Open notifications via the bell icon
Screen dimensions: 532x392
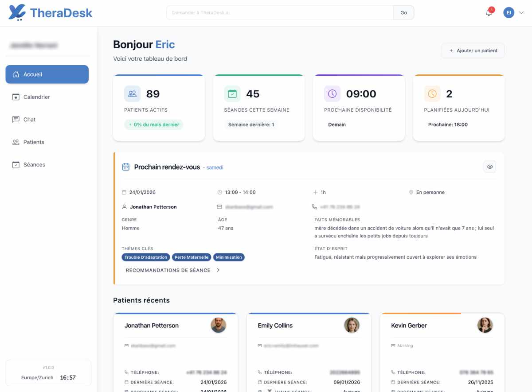pyautogui.click(x=488, y=13)
